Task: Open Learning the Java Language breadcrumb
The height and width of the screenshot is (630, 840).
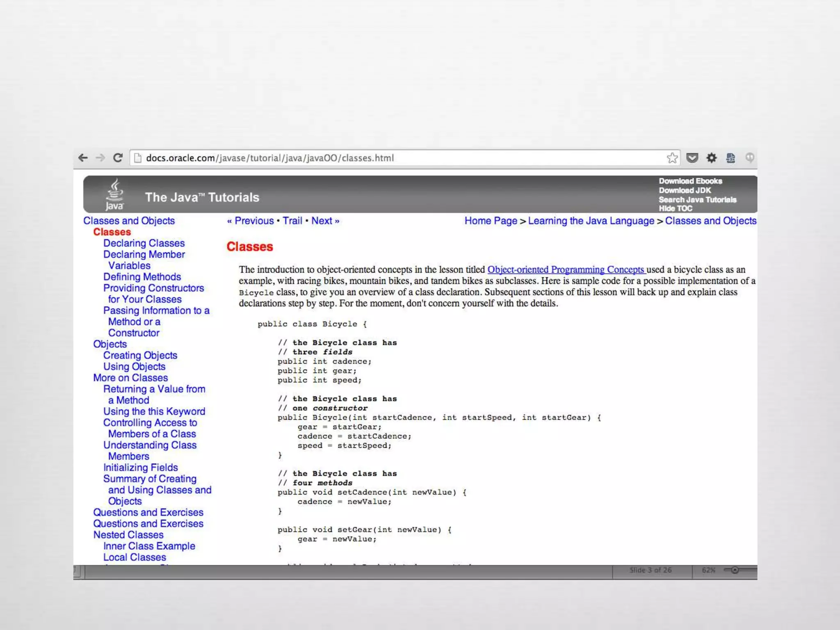Action: tap(591, 221)
